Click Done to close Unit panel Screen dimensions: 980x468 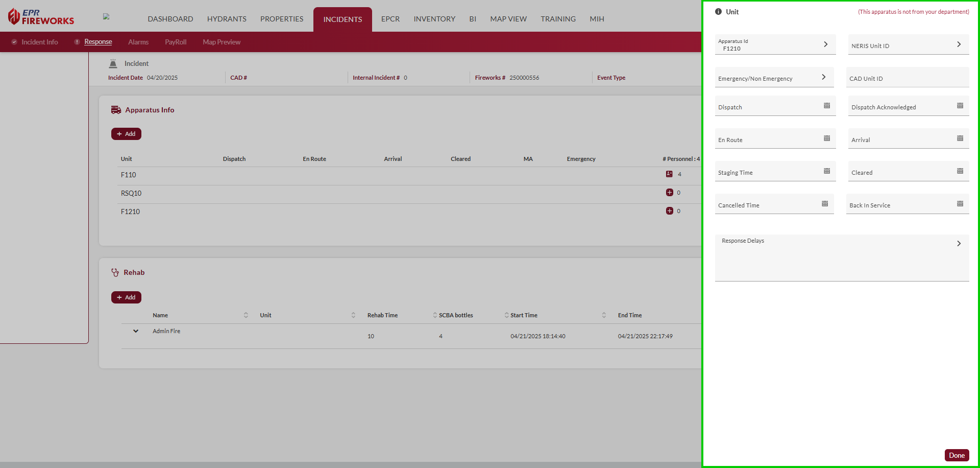point(956,455)
